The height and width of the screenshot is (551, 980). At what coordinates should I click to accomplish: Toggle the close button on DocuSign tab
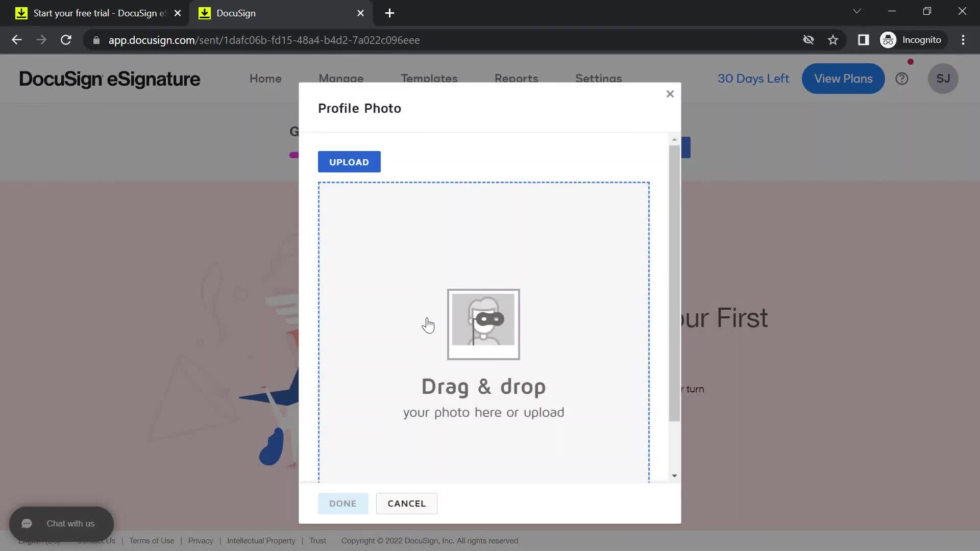[360, 13]
